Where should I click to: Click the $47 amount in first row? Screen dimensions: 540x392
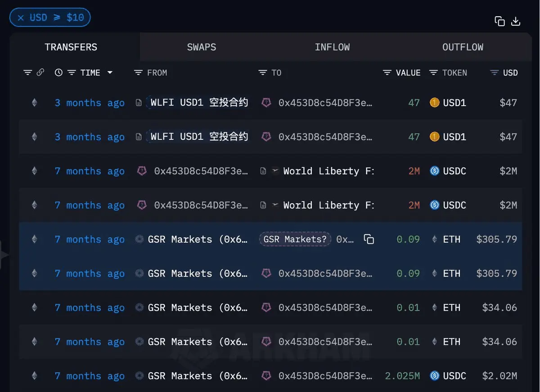point(508,103)
